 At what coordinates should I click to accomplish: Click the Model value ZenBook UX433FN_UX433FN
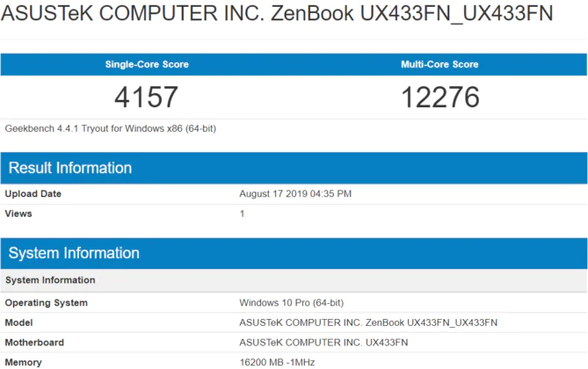(x=368, y=323)
